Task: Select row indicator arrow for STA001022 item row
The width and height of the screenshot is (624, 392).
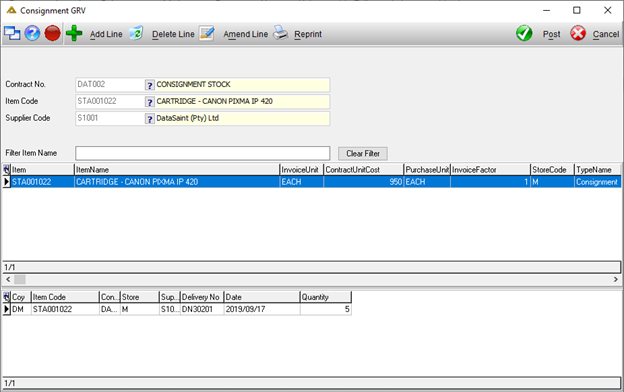Action: point(6,182)
